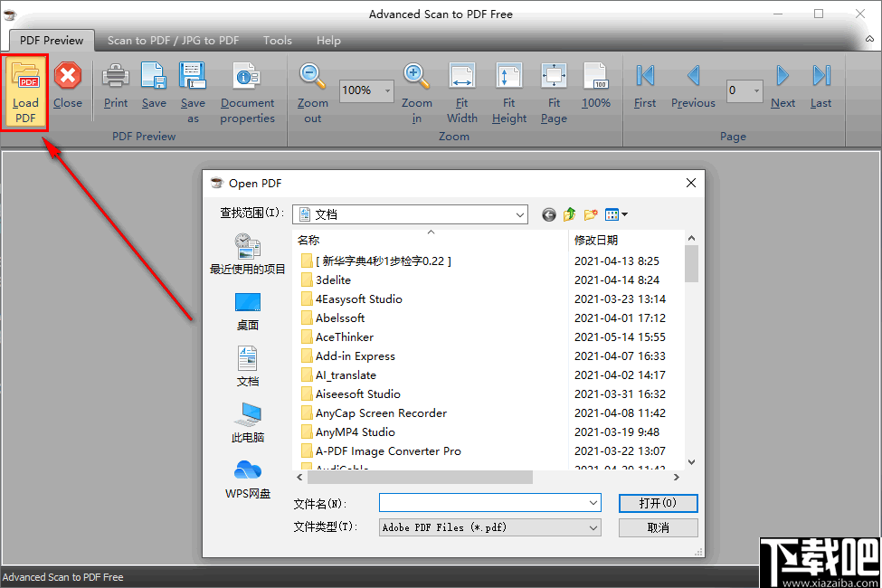Jump to the Last page
The height and width of the screenshot is (588, 882).
tap(820, 86)
